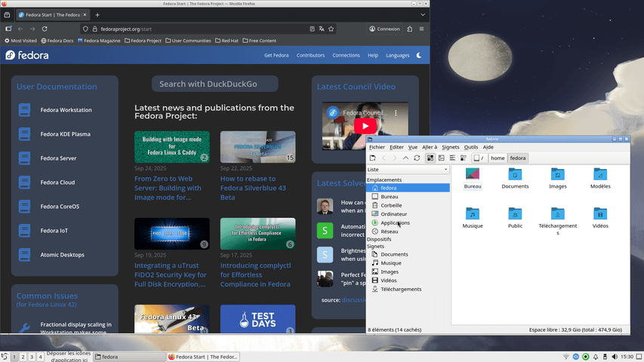Open the Aller à menu

[430, 147]
